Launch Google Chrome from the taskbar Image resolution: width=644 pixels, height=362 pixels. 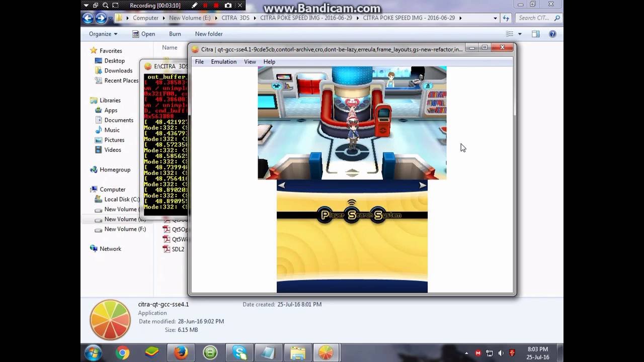click(122, 353)
